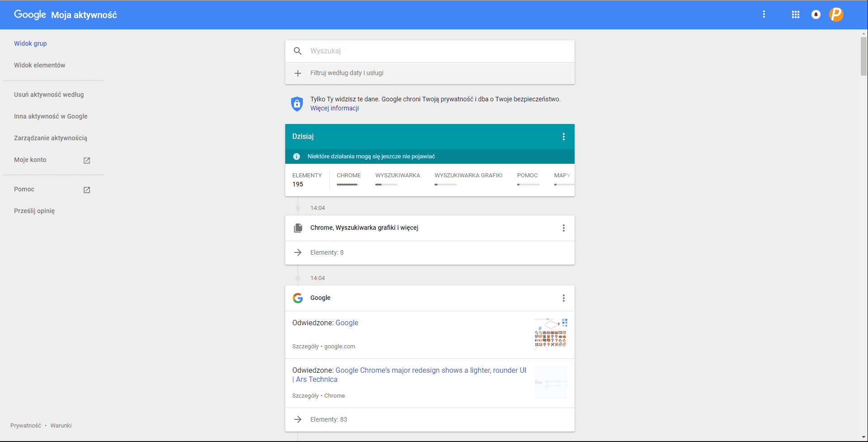This screenshot has width=868, height=442.
Task: Click the Google G logo icon
Action: [297, 298]
